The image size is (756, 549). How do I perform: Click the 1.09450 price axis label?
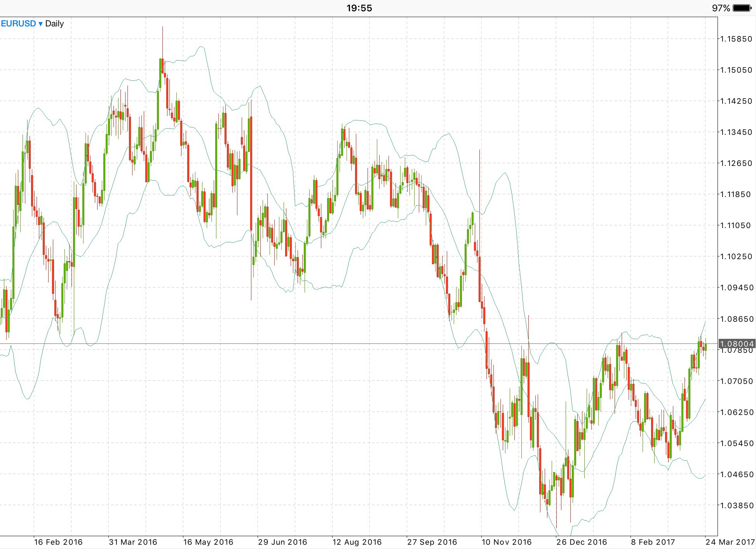point(737,288)
